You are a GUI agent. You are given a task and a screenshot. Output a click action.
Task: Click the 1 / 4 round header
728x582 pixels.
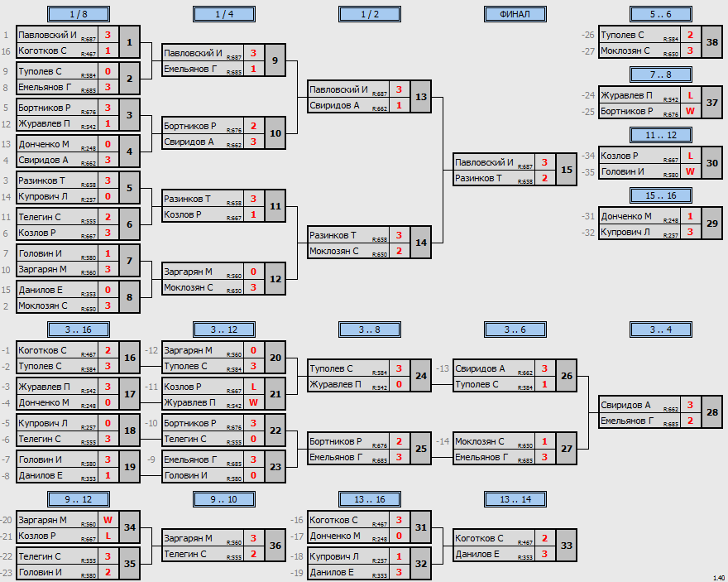tap(224, 14)
